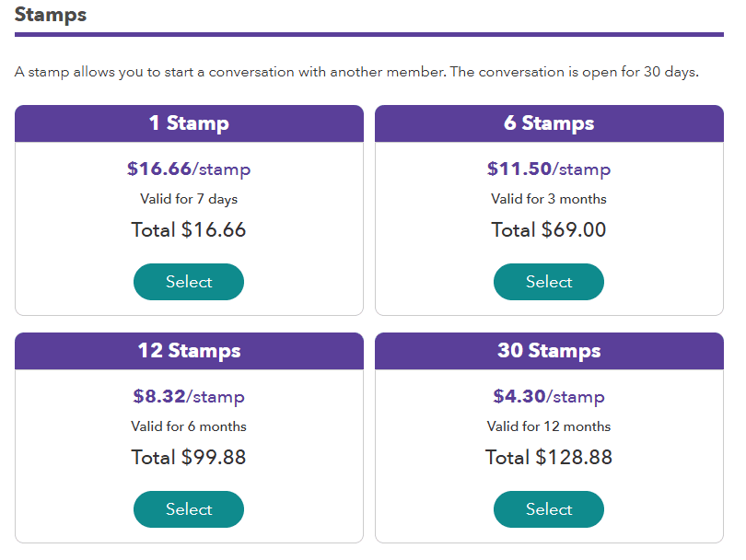Click the 30 Stamps card header
Viewport: 746px width, 560px height.
(549, 351)
